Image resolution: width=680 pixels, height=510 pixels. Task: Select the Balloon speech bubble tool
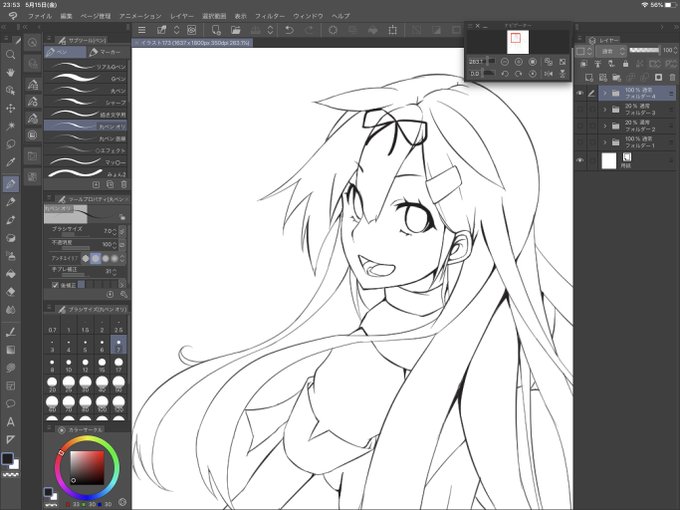10,404
